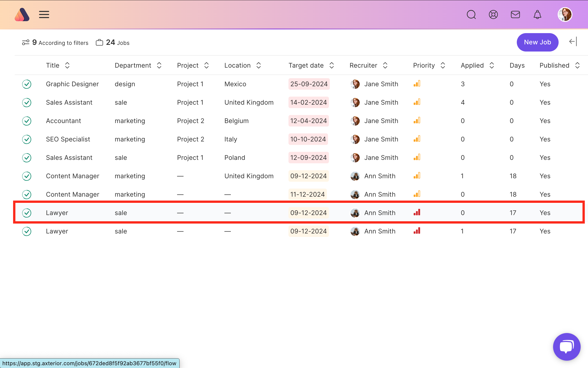Click priority bars icon in Content Manager United Kingdom row
The height and width of the screenshot is (368, 588).
point(417,176)
